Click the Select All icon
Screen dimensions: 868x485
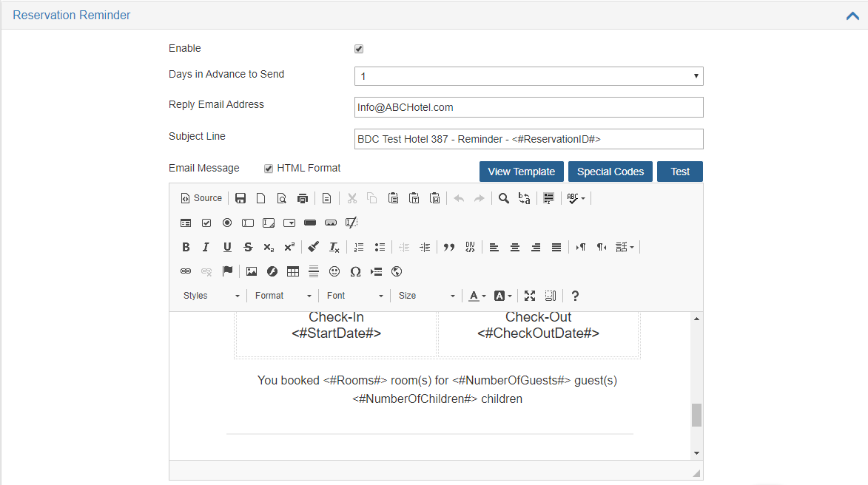[548, 198]
